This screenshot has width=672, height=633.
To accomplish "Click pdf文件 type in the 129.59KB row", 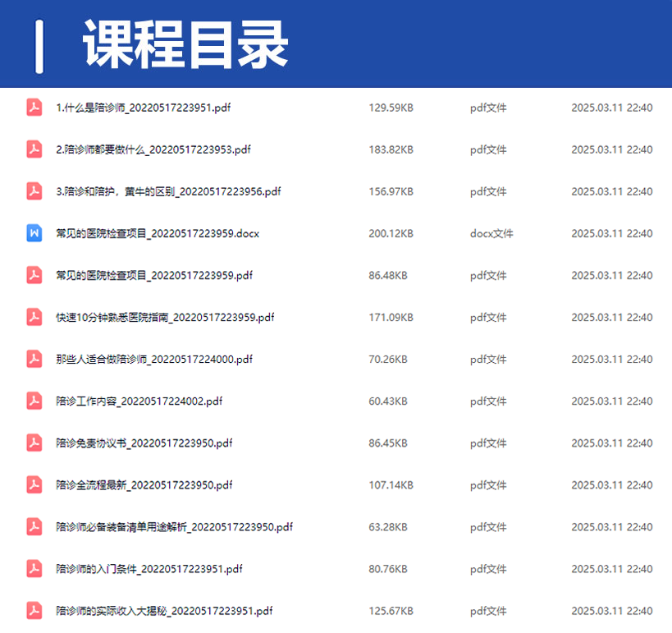I will pyautogui.click(x=488, y=108).
